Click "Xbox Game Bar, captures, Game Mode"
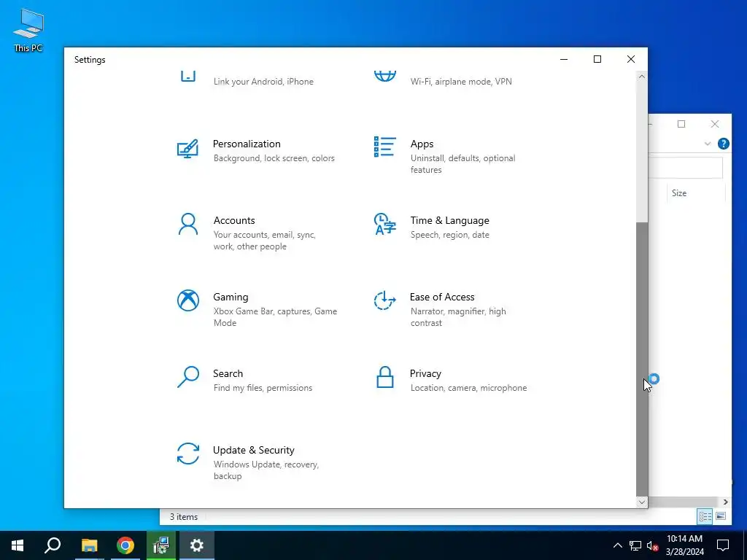Screen dimensions: 747x560 click(275, 316)
